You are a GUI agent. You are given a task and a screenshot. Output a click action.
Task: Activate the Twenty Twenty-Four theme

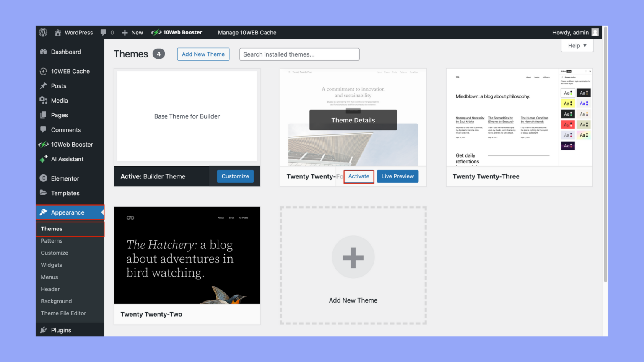(358, 176)
